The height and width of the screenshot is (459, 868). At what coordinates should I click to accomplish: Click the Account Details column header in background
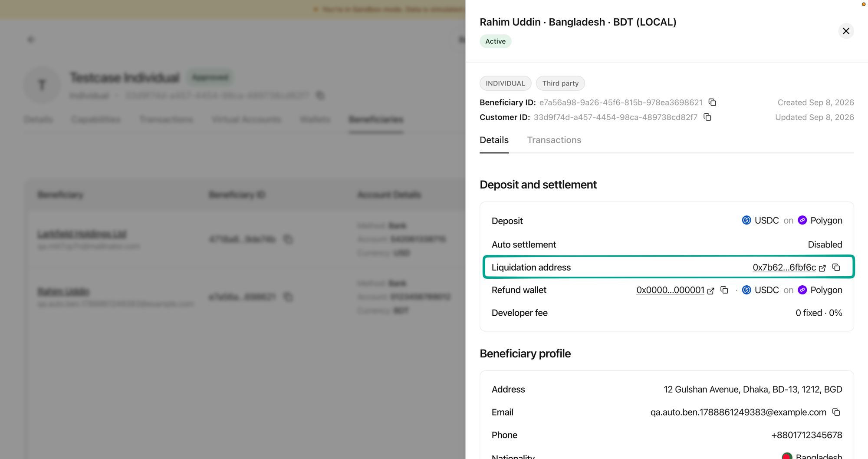(389, 195)
